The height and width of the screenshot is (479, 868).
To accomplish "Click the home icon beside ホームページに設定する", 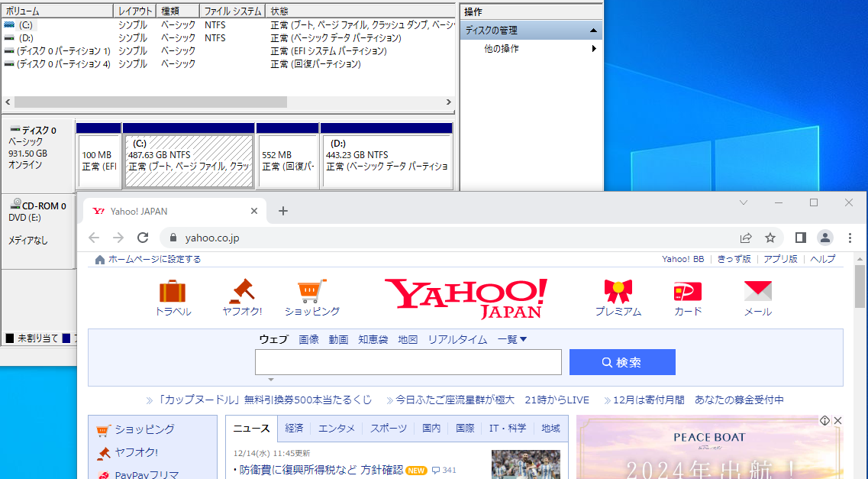I will click(100, 260).
